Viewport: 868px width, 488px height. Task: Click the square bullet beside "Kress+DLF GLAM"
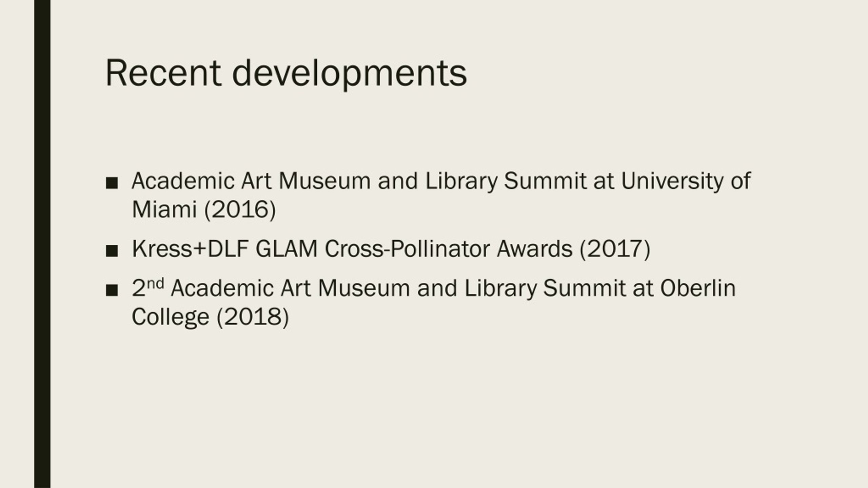point(112,251)
